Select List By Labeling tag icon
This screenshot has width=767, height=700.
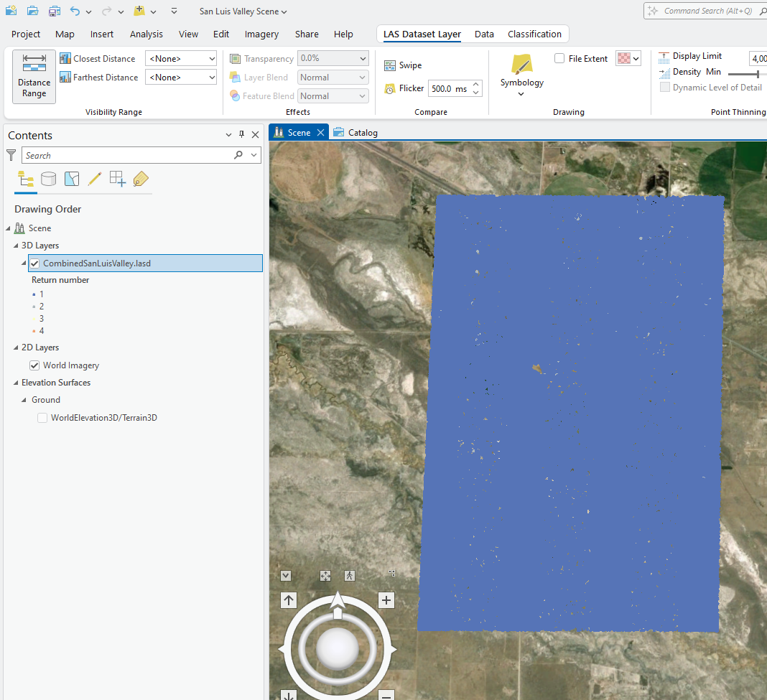click(141, 179)
